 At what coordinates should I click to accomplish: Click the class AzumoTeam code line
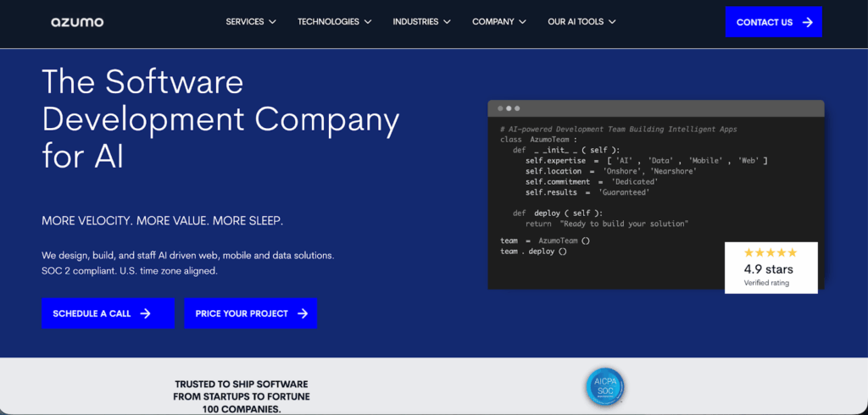pos(538,140)
